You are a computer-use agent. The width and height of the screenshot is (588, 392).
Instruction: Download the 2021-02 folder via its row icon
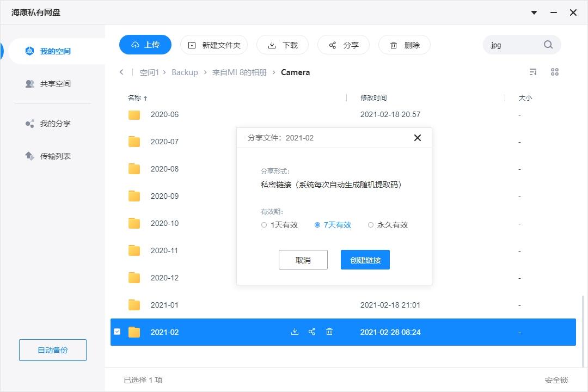(x=295, y=332)
